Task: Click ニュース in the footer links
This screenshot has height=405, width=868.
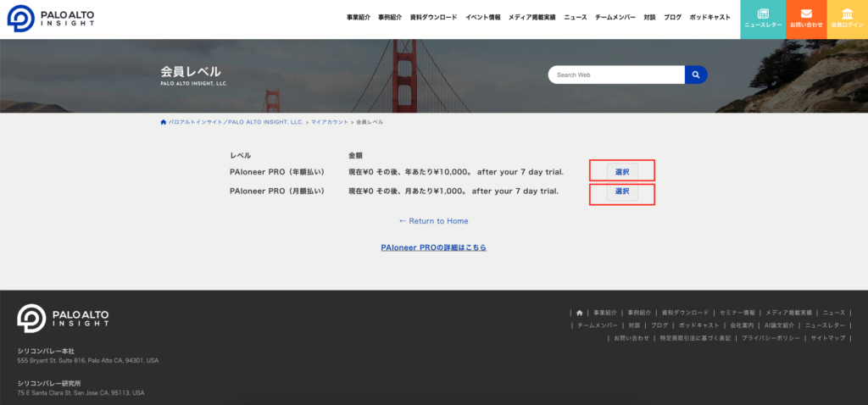Action: tap(834, 313)
